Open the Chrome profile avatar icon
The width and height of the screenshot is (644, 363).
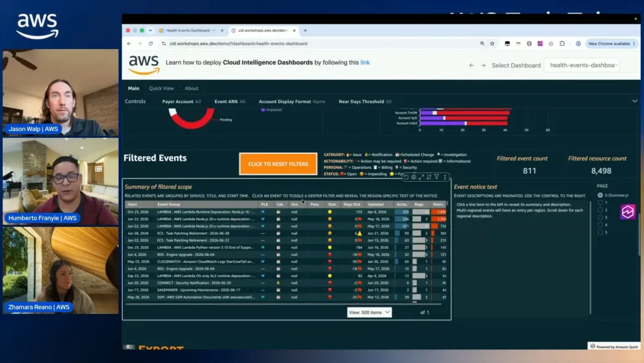coord(578,44)
